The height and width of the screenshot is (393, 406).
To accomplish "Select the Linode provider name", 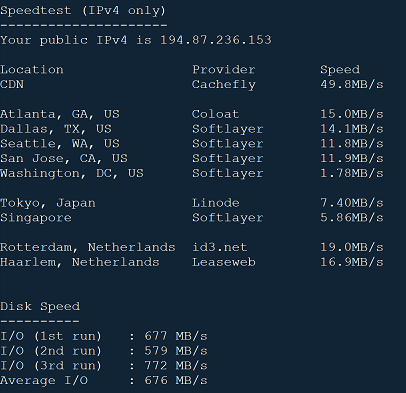I will (x=216, y=203).
